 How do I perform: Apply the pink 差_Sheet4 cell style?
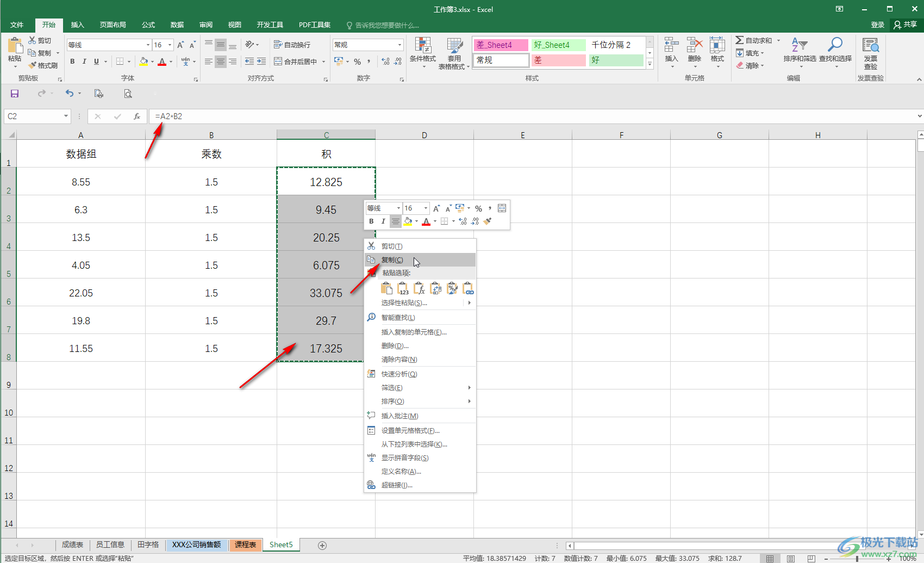coord(501,45)
